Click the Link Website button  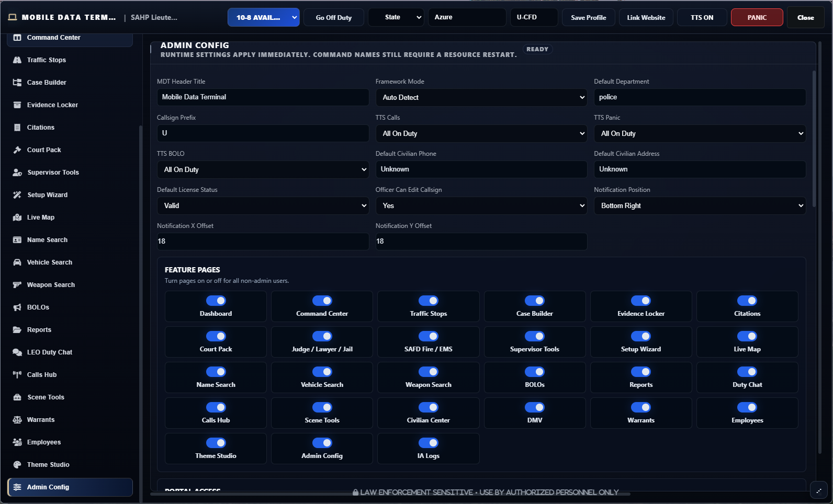[x=646, y=17]
